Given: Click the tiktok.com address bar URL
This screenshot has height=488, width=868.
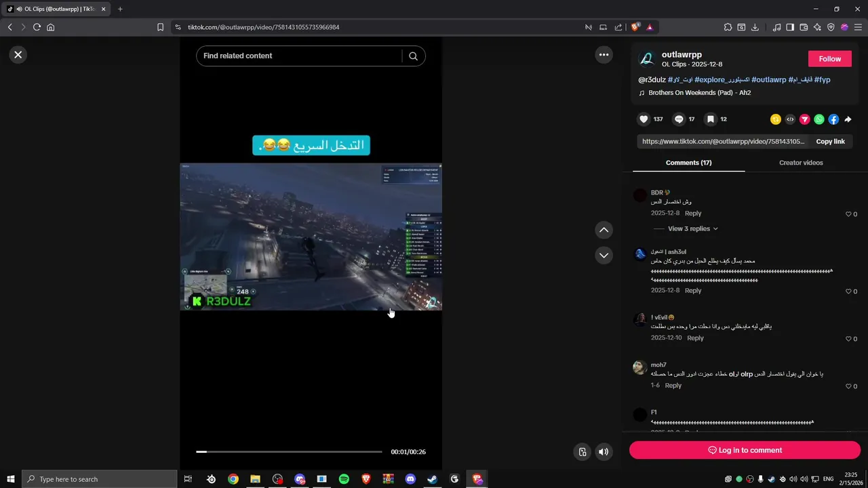Looking at the screenshot, I should [x=263, y=27].
